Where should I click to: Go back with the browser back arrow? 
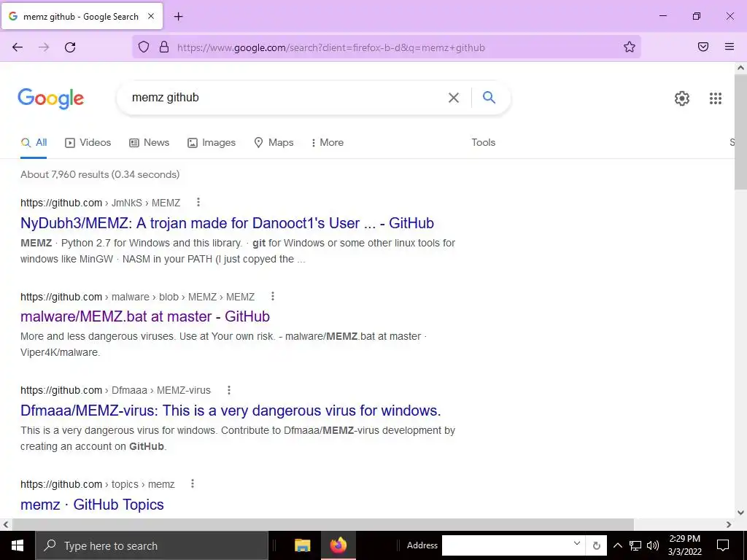point(18,47)
